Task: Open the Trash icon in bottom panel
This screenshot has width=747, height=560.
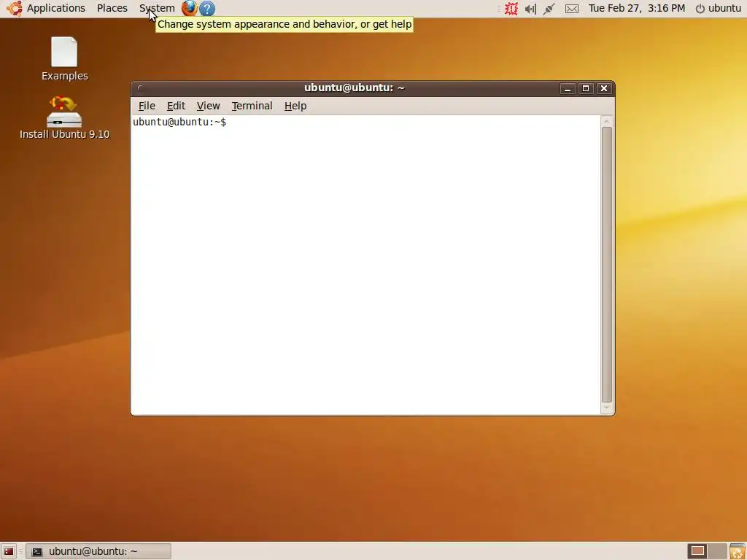Action: pyautogui.click(x=737, y=551)
